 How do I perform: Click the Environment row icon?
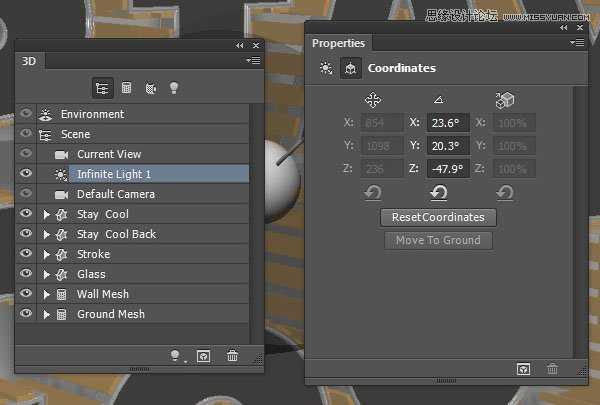pyautogui.click(x=46, y=114)
